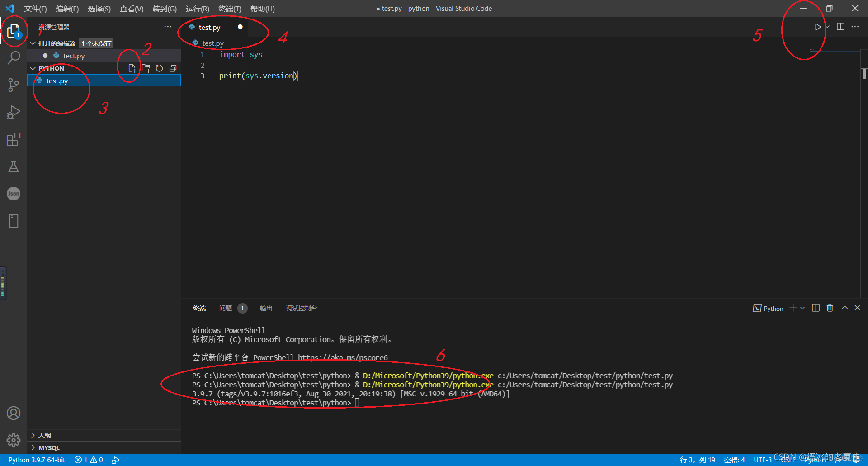
Task: Select test.py under Open Editors
Action: 104,56
